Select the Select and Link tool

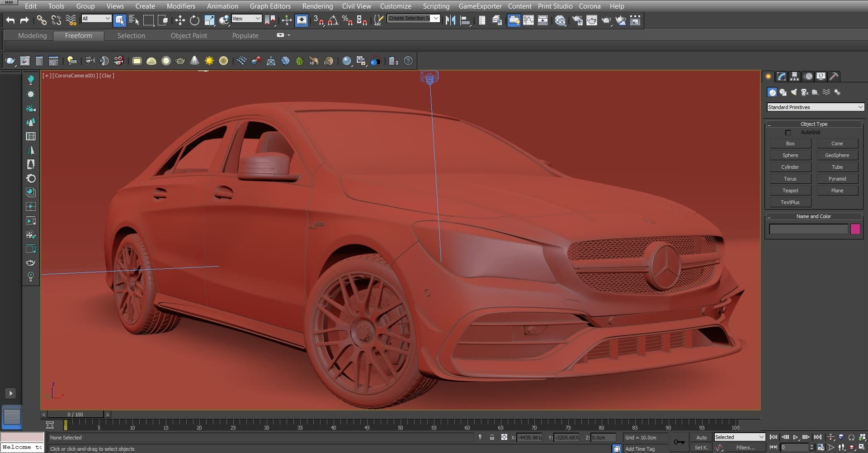42,20
